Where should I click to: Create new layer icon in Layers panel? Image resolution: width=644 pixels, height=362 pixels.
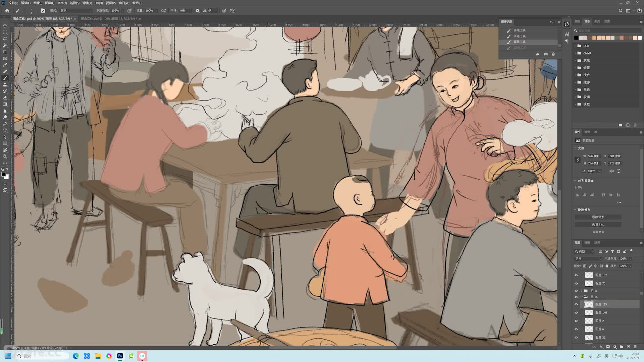click(628, 347)
